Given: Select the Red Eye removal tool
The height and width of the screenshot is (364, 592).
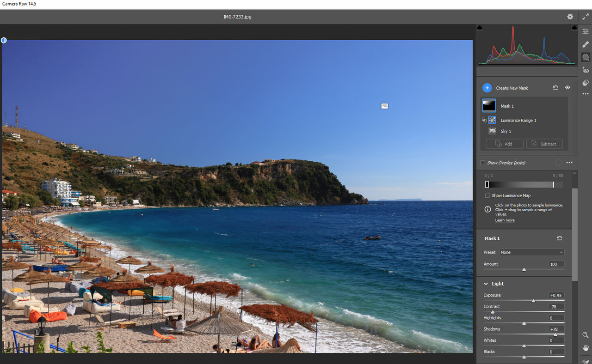Looking at the screenshot, I should [586, 70].
